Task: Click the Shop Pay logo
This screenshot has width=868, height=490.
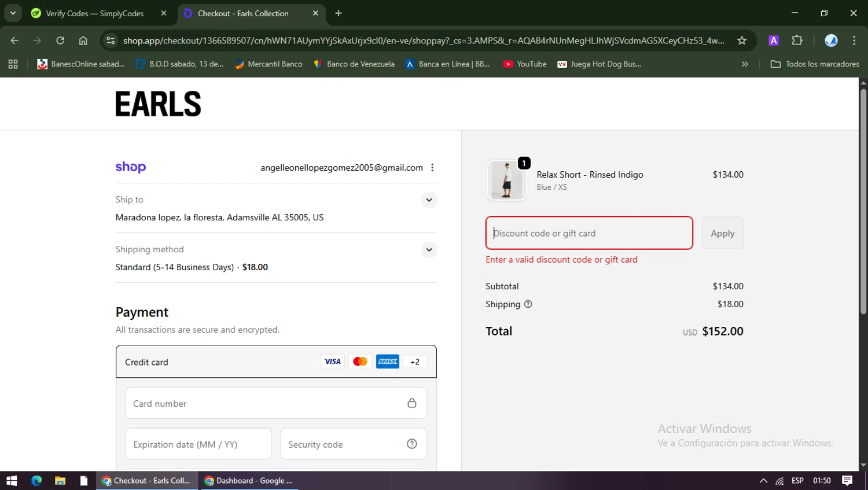Action: coord(131,167)
